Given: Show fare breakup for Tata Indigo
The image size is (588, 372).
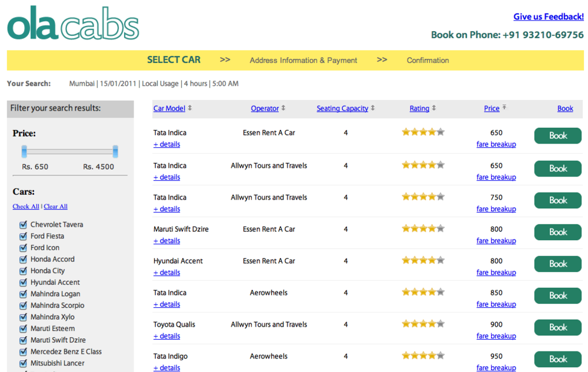Looking at the screenshot, I should click(x=496, y=368).
